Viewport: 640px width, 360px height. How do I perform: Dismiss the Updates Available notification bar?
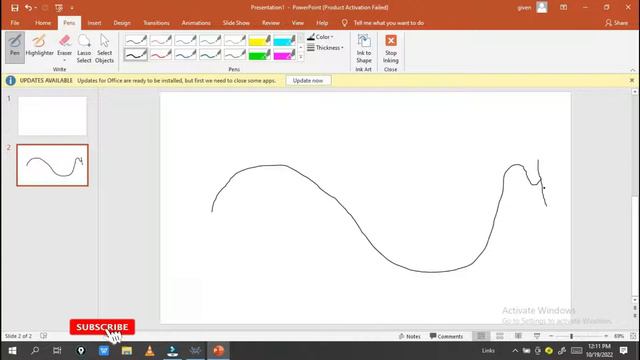click(x=631, y=80)
